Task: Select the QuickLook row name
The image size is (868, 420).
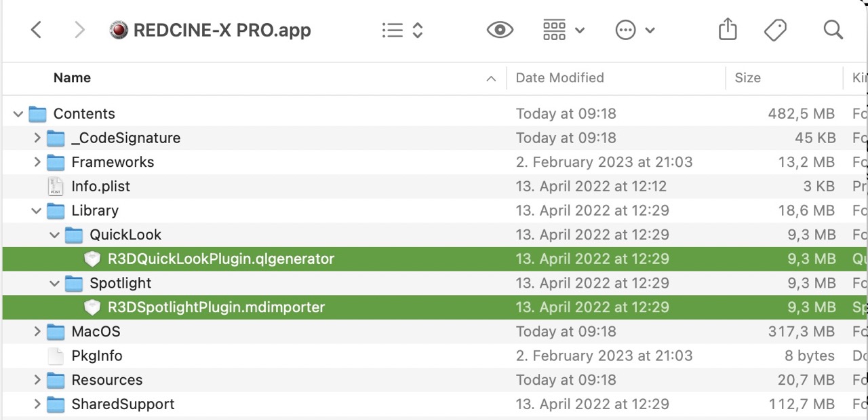Action: [x=125, y=235]
